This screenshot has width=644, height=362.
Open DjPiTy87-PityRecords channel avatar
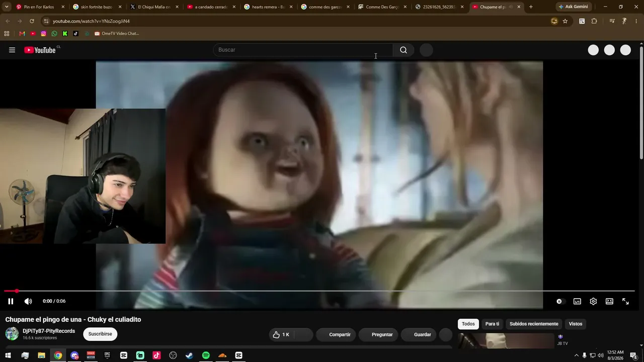coord(12,334)
